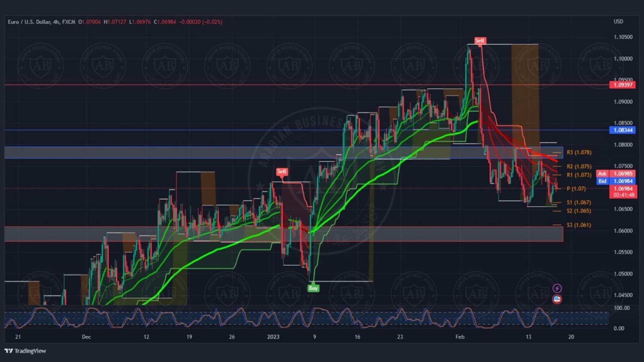Click the S2 (1.065) pivot label
644x362 pixels.
(x=579, y=211)
